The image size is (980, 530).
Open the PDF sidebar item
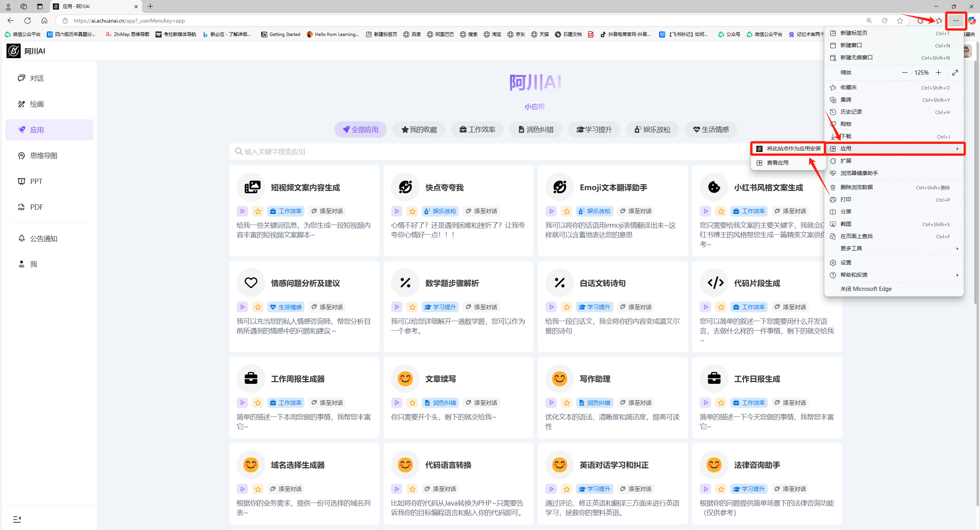[49, 207]
